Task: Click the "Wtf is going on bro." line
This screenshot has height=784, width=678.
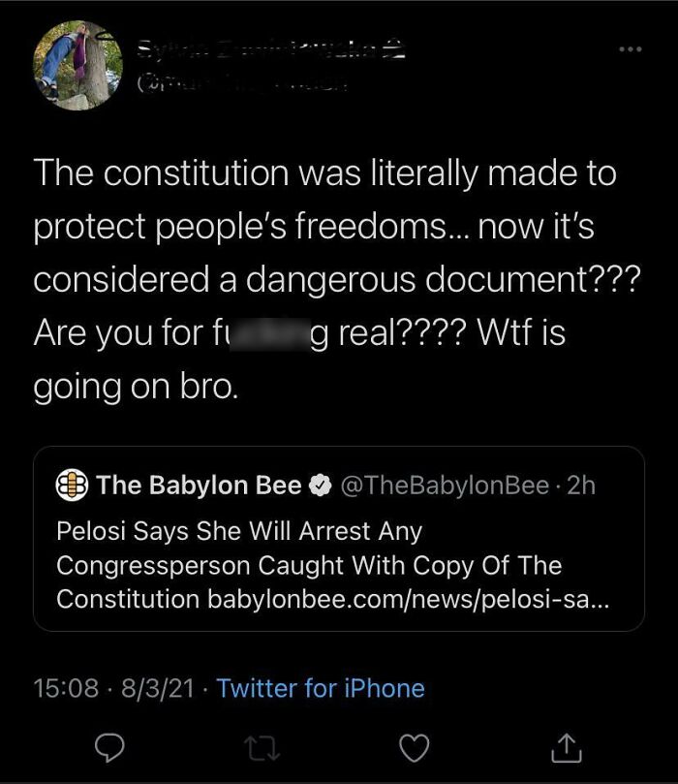Action: pos(136,387)
